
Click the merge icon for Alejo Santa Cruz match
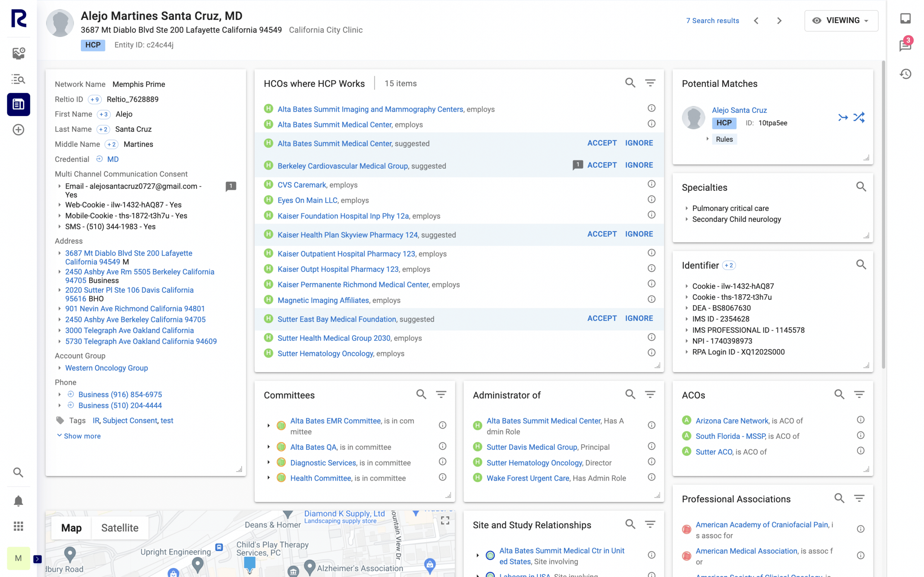(x=843, y=118)
